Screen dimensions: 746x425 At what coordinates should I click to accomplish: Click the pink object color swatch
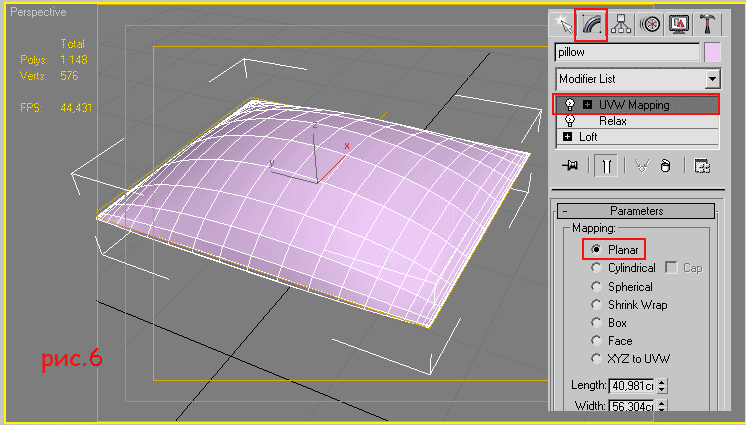pos(712,52)
